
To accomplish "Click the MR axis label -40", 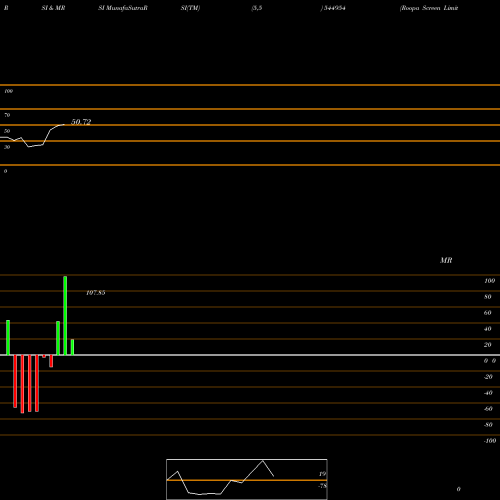I will tap(488, 393).
